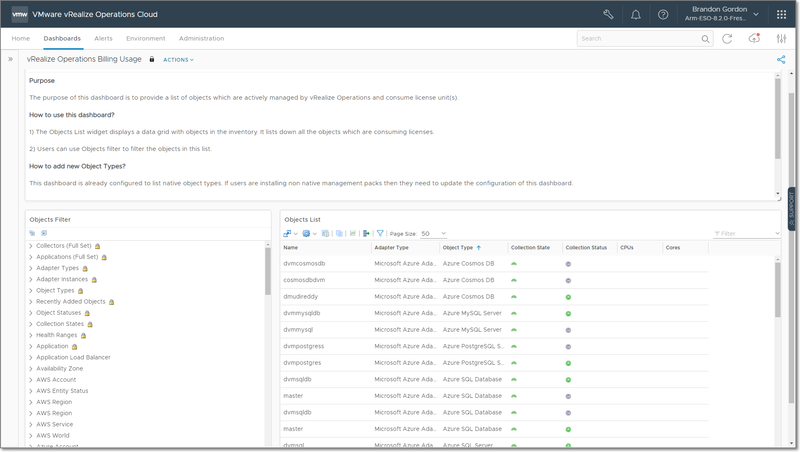Open Administration tab

point(202,38)
